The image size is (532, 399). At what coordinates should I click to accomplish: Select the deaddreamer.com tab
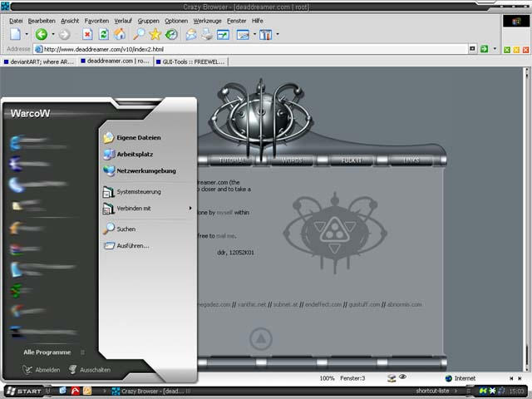coord(116,61)
